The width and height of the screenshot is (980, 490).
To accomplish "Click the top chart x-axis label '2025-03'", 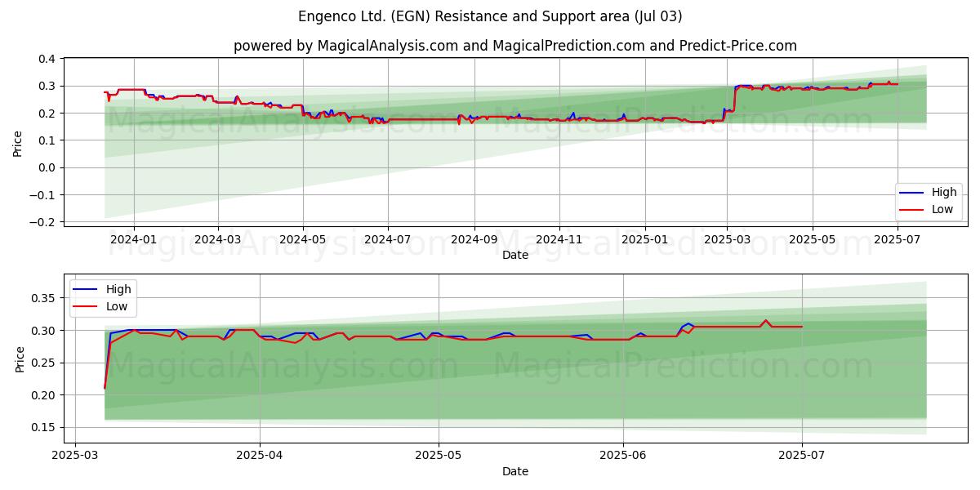I will pos(727,239).
